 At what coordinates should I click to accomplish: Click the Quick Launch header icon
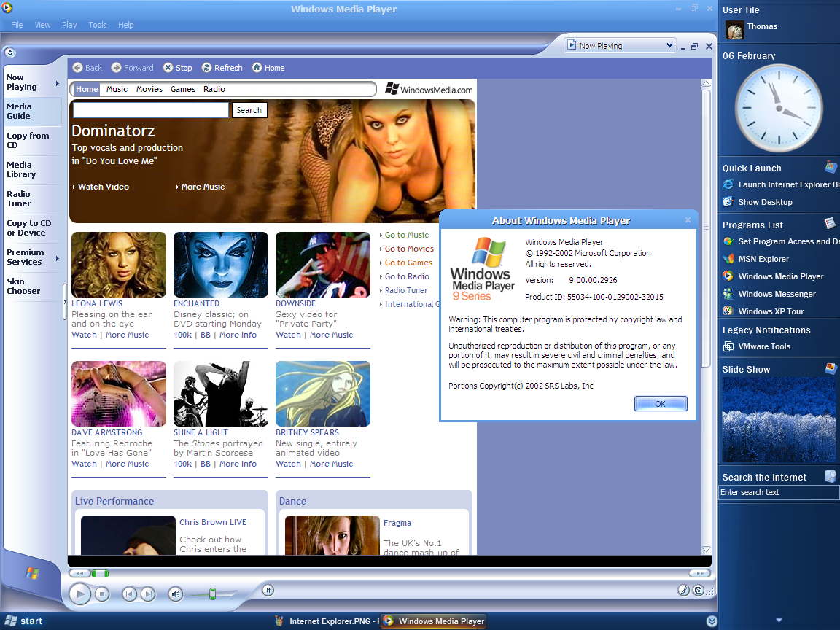point(831,166)
